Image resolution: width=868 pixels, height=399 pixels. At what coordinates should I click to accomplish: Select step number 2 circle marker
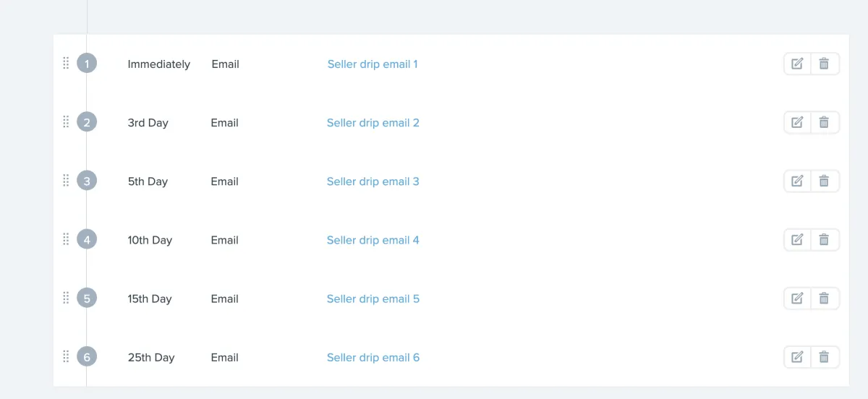87,123
